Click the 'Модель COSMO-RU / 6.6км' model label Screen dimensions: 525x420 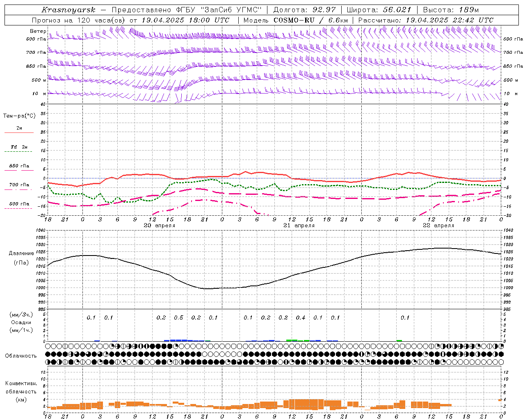pos(296,20)
